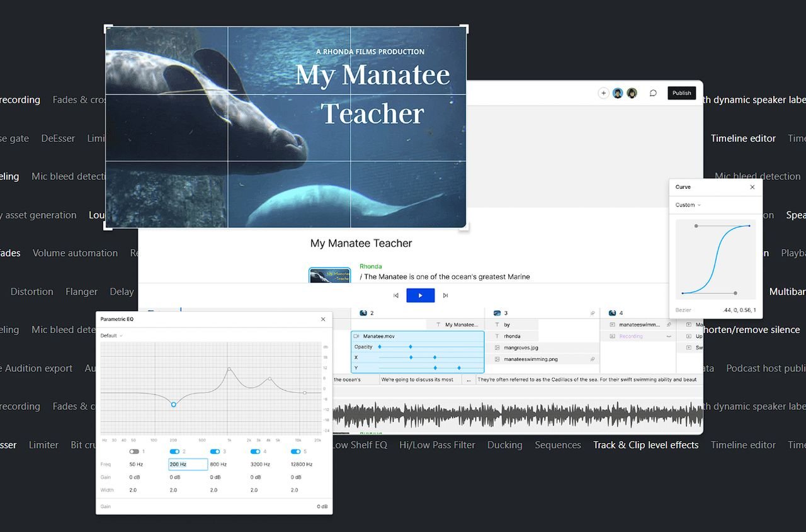The height and width of the screenshot is (532, 806).
Task: Skip to previous using the back icon
Action: point(396,295)
